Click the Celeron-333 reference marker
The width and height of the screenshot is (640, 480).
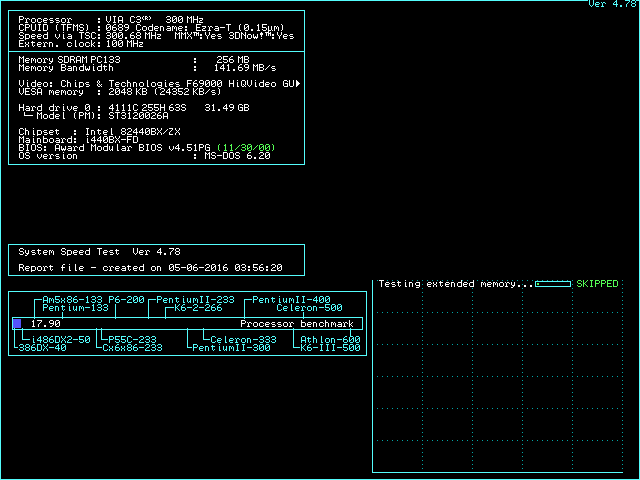pyautogui.click(x=243, y=340)
